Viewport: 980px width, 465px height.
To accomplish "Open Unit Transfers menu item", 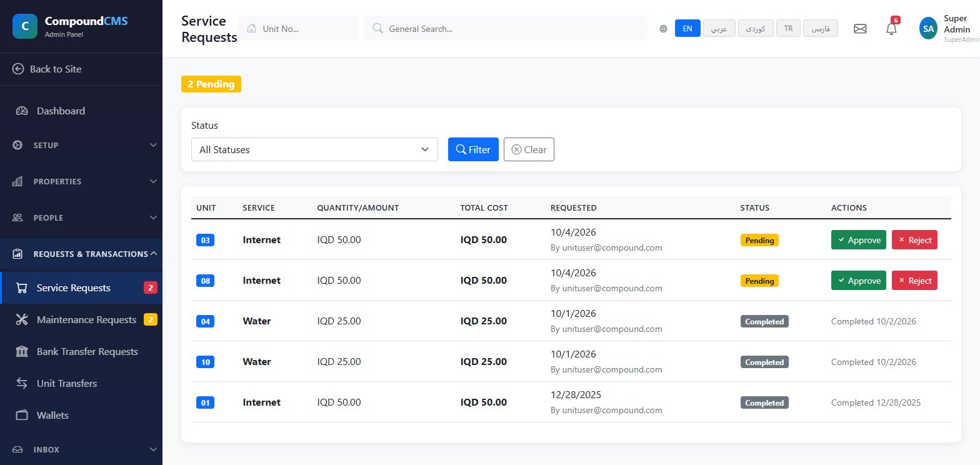I will 81,383.
